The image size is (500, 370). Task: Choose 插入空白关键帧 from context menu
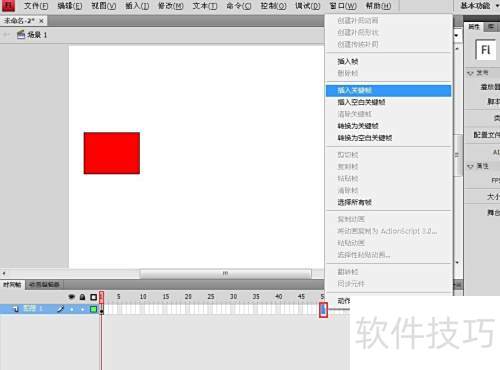(388, 102)
